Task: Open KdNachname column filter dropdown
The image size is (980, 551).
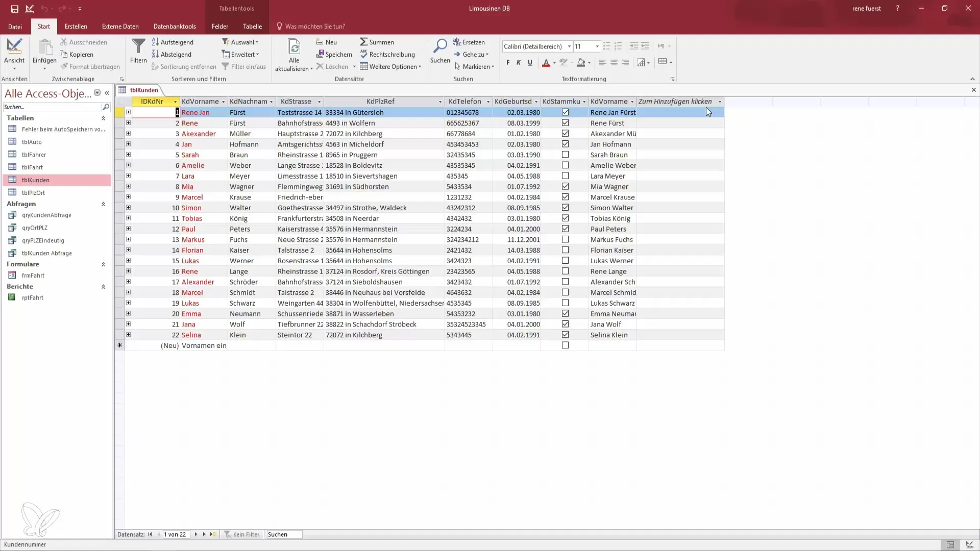Action: point(272,102)
